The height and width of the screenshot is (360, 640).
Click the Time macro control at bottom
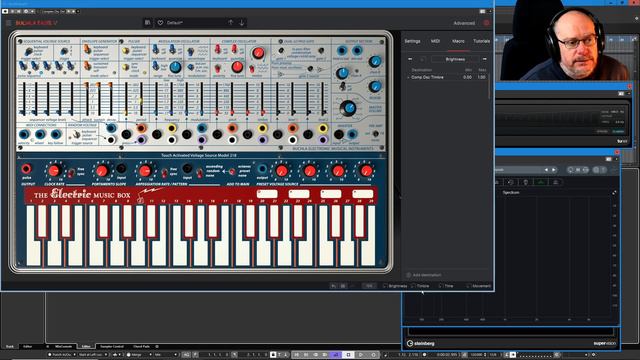point(446,286)
